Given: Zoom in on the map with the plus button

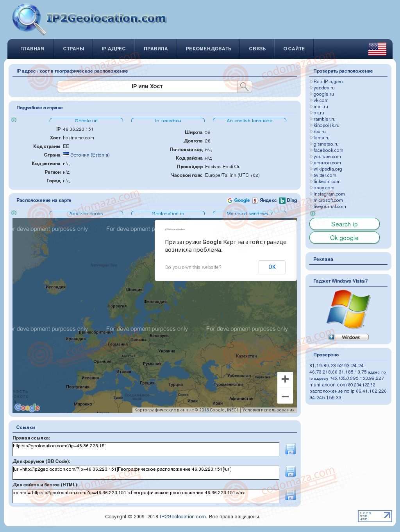Looking at the screenshot, I should pyautogui.click(x=285, y=379).
